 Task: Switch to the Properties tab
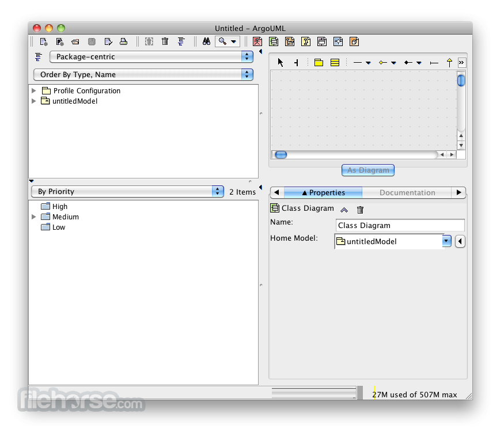click(323, 193)
